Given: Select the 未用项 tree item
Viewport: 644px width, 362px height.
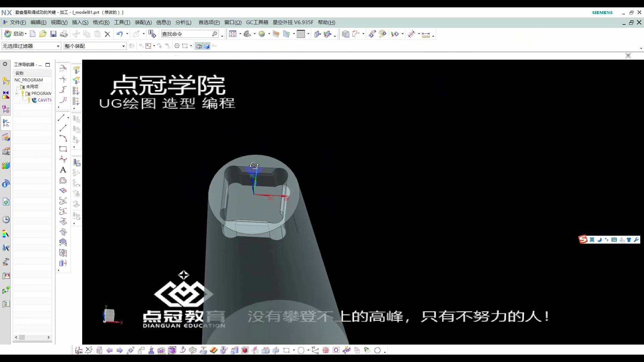Looking at the screenshot, I should [32, 87].
